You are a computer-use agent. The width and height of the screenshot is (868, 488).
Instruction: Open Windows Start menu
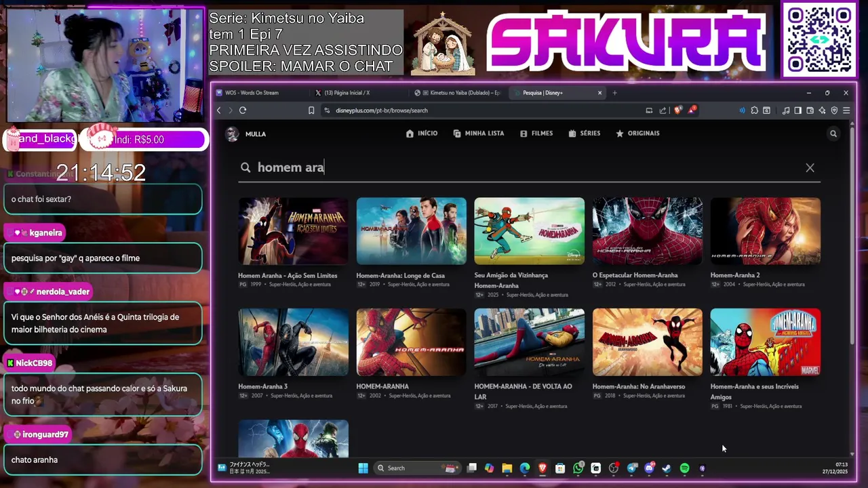363,468
